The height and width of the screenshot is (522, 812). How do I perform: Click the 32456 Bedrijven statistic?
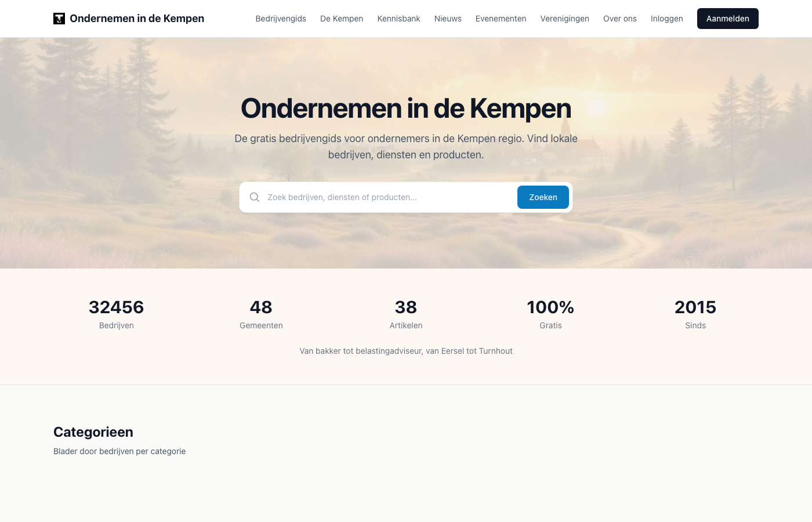tap(116, 313)
